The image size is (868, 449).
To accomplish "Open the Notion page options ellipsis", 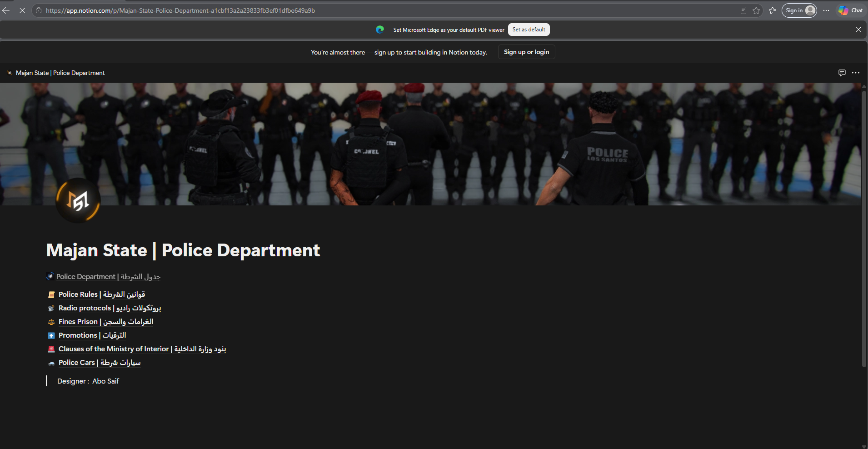I will coord(856,73).
